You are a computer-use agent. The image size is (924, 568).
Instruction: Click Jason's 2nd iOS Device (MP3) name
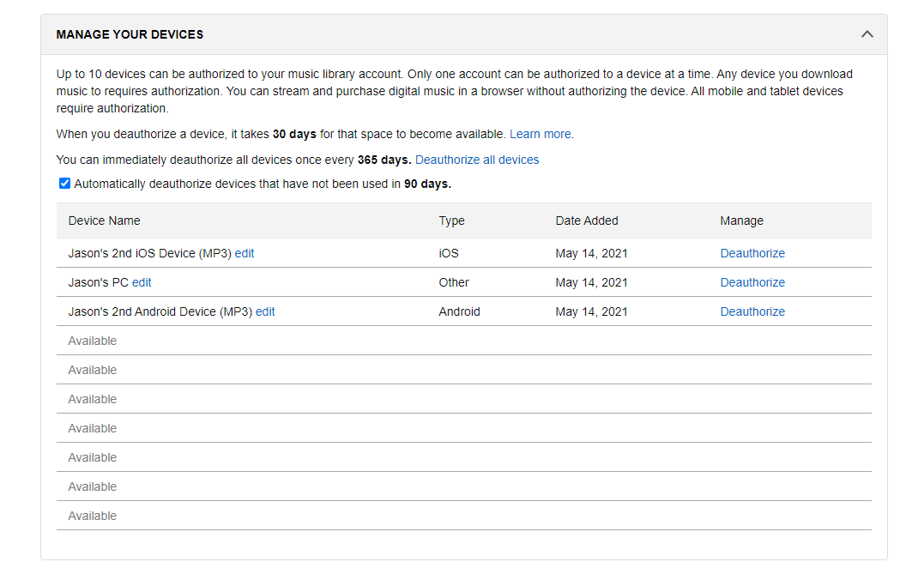point(149,253)
